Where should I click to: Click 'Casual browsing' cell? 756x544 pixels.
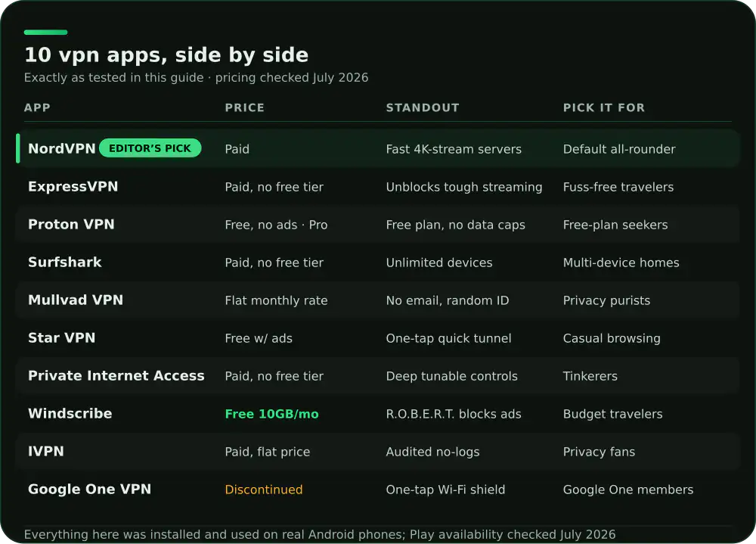[612, 338]
